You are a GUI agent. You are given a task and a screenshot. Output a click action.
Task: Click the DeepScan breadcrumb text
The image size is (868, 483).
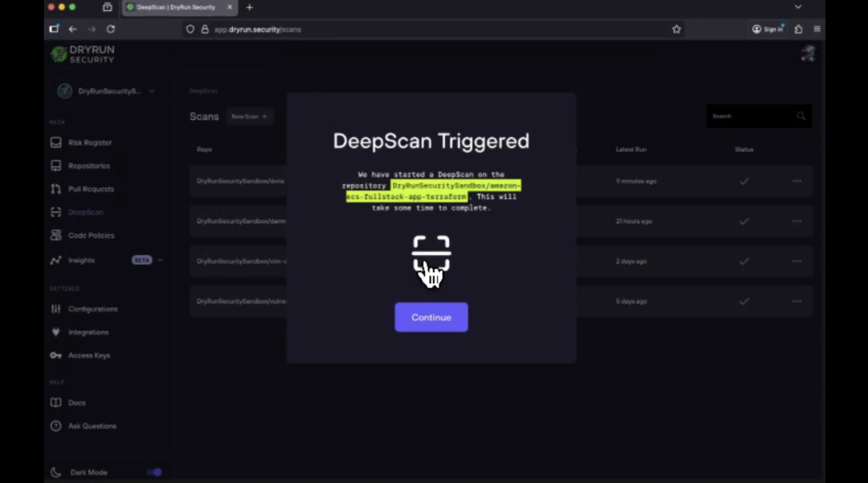click(203, 91)
